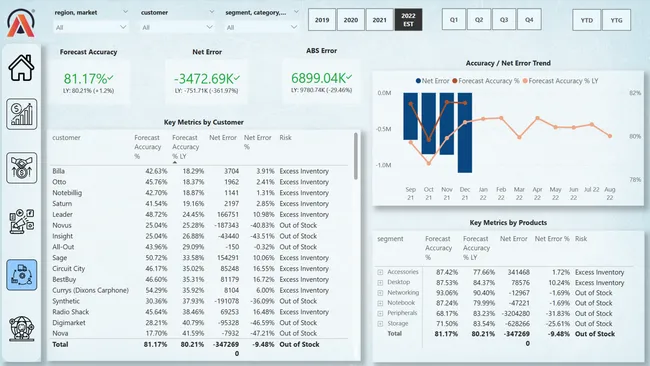
Task: Filter by Q3 quarter
Action: pos(504,19)
